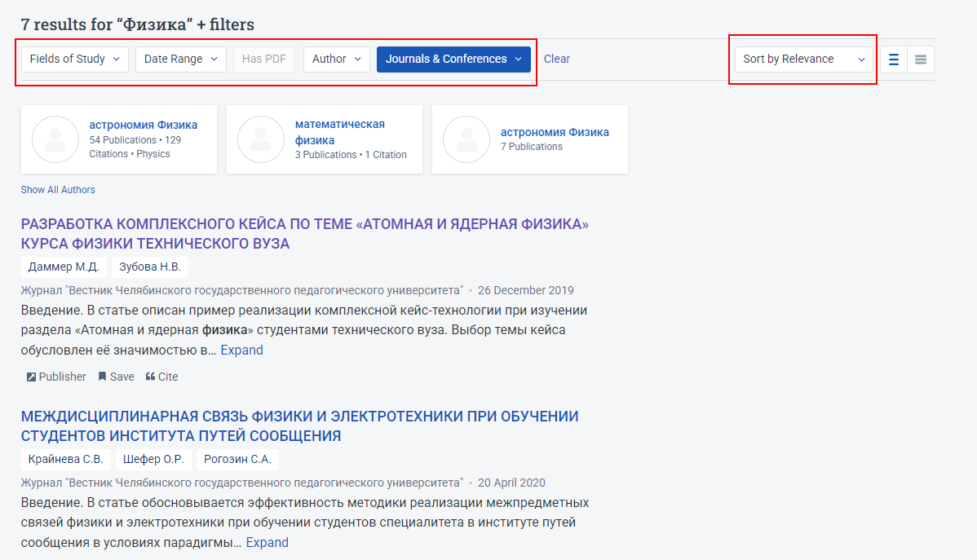977x560 pixels.
Task: Open the Fields of Study dropdown
Action: (74, 59)
